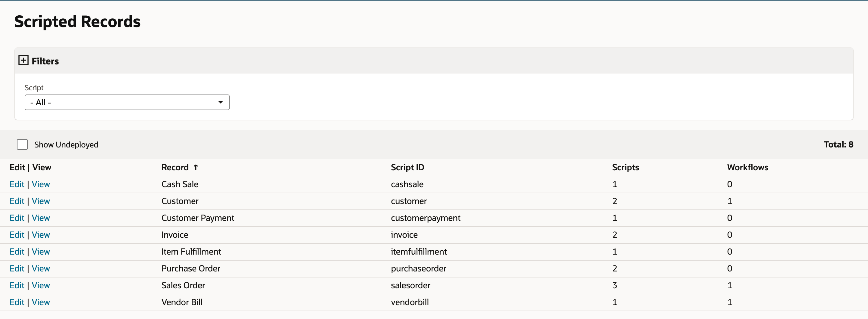Select the 'Cash Sale' record name

(x=180, y=184)
